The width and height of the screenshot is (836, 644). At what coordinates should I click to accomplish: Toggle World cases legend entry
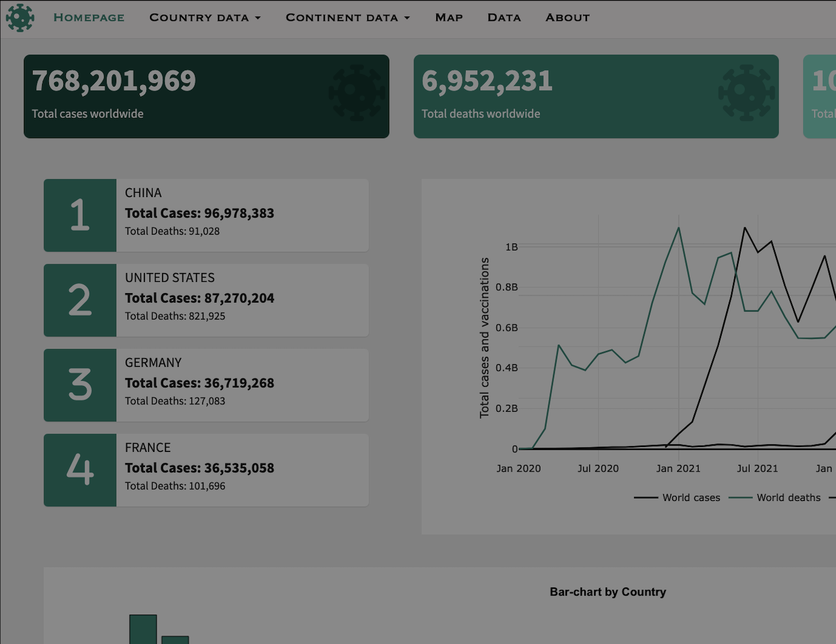point(677,498)
